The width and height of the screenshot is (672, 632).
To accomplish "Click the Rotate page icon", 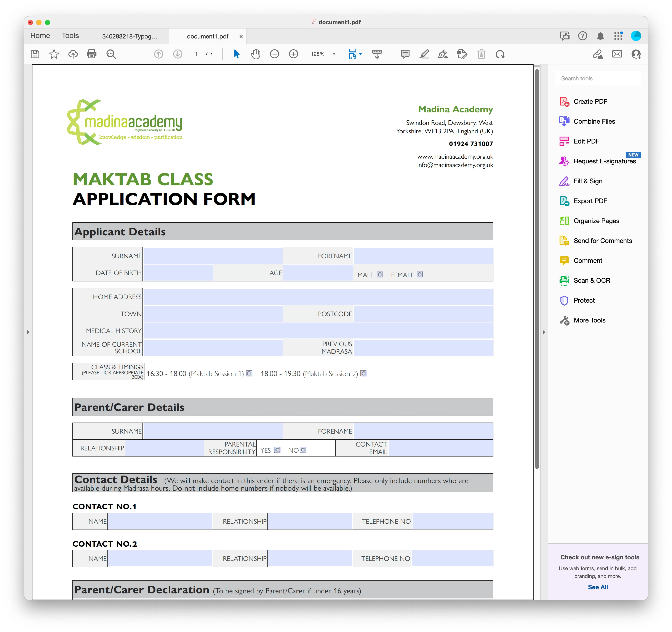I will tap(500, 54).
